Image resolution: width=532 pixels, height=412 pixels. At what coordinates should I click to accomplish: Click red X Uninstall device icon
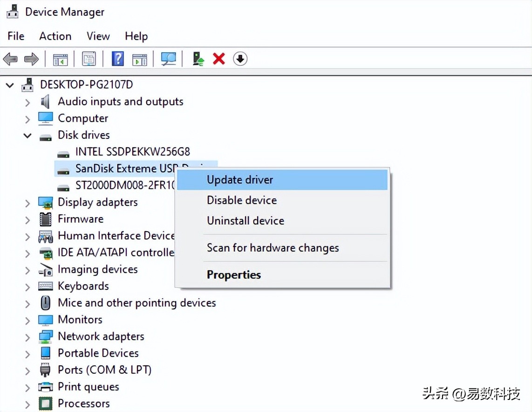coord(219,59)
